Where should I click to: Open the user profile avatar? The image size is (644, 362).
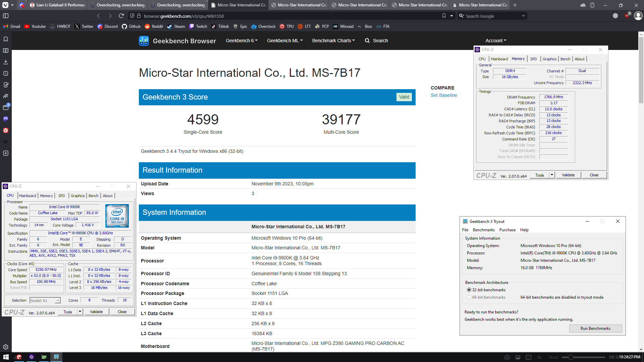click(638, 16)
